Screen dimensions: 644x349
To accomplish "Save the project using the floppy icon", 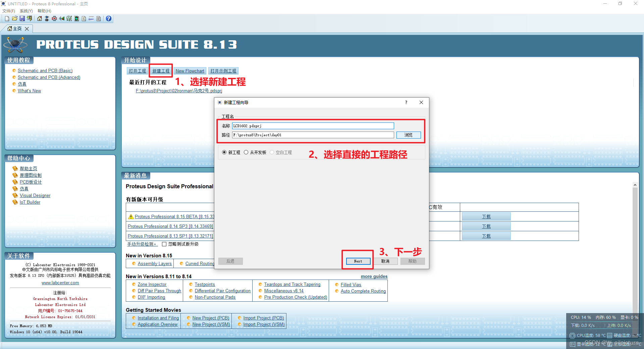I will point(22,18).
